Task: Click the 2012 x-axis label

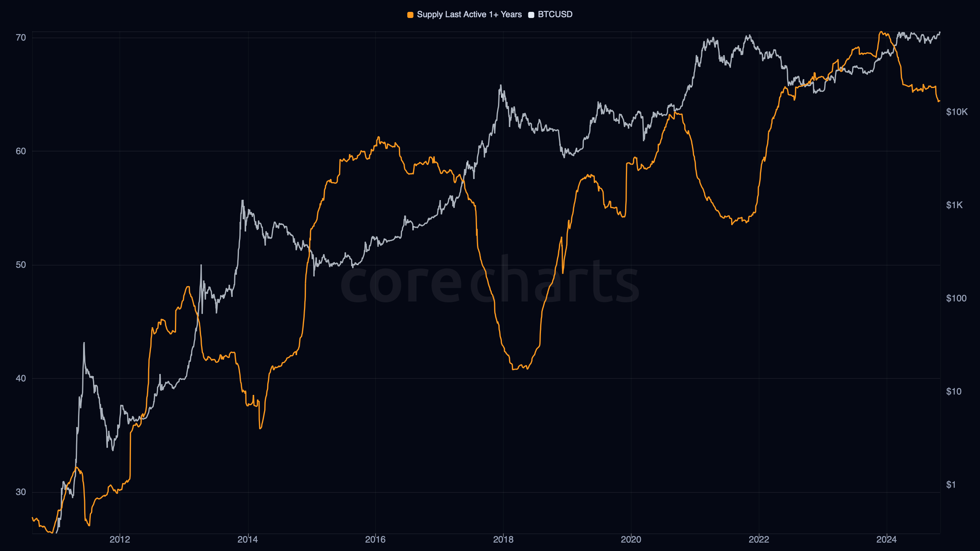Action: pyautogui.click(x=120, y=540)
